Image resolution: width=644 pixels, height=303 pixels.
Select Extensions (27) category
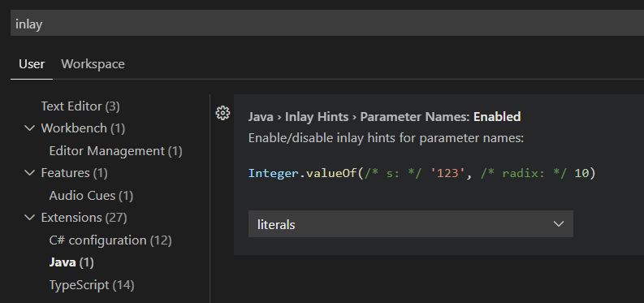(84, 217)
